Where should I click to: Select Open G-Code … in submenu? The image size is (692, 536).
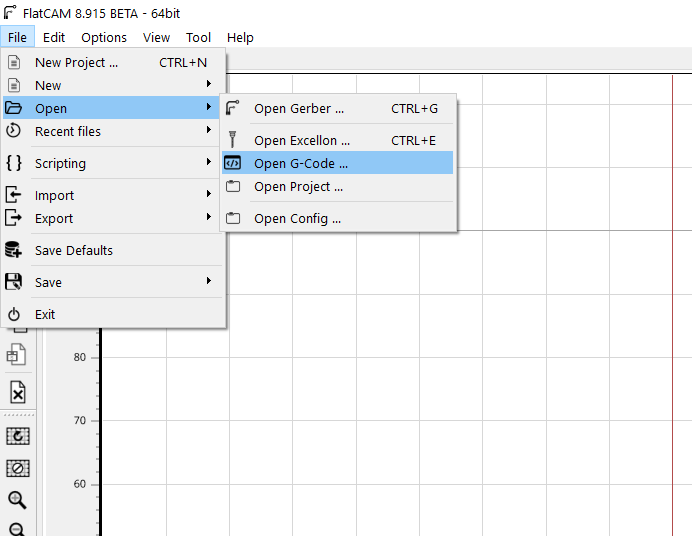[338, 163]
